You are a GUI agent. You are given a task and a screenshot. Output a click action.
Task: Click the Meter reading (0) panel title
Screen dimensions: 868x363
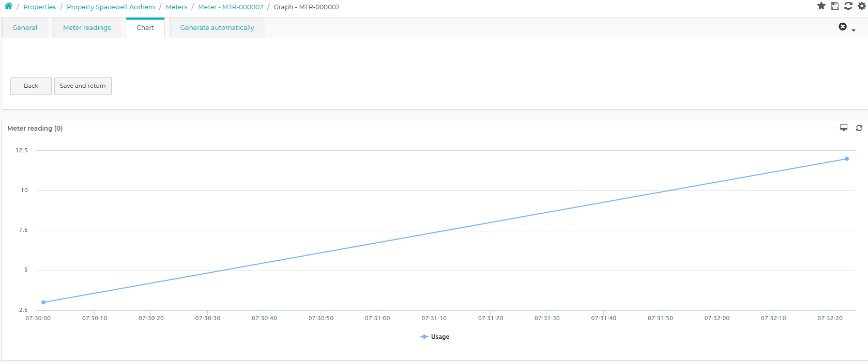35,129
